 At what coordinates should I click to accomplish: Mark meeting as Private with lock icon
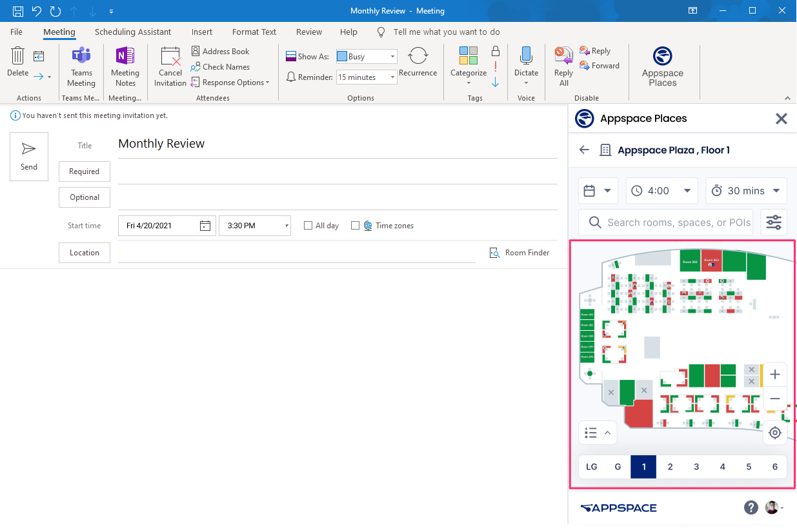pos(496,51)
